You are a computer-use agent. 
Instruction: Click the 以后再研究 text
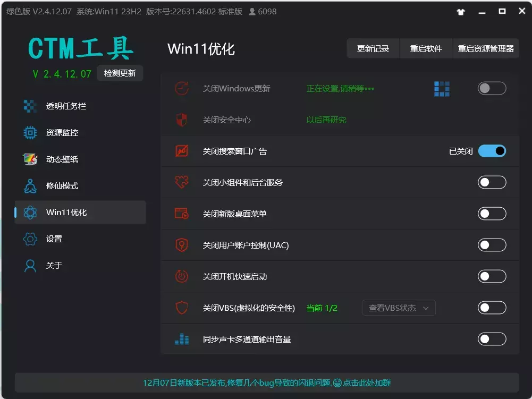326,120
